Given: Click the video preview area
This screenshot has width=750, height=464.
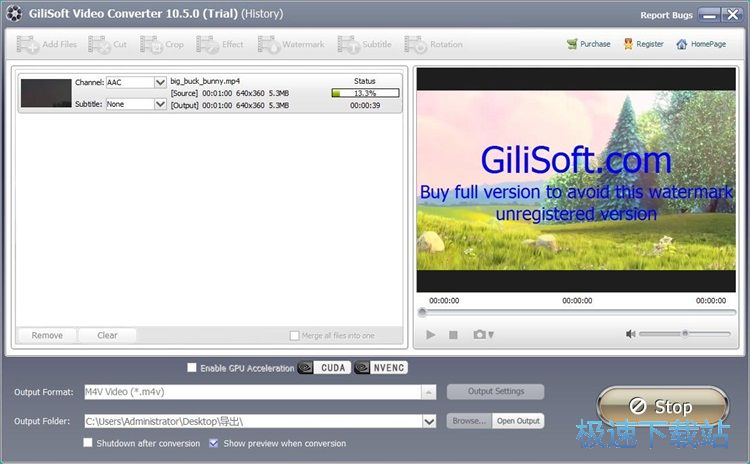Looking at the screenshot, I should [x=576, y=180].
